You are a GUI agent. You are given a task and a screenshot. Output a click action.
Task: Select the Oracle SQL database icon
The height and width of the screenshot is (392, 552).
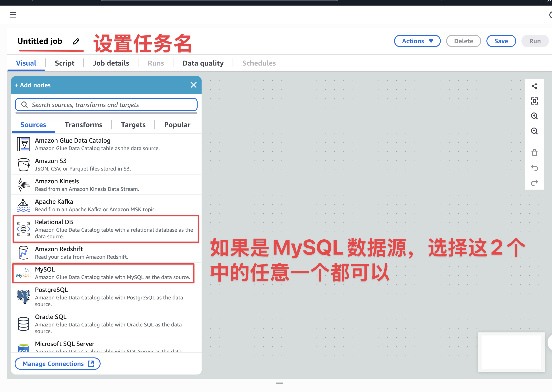pyautogui.click(x=23, y=324)
